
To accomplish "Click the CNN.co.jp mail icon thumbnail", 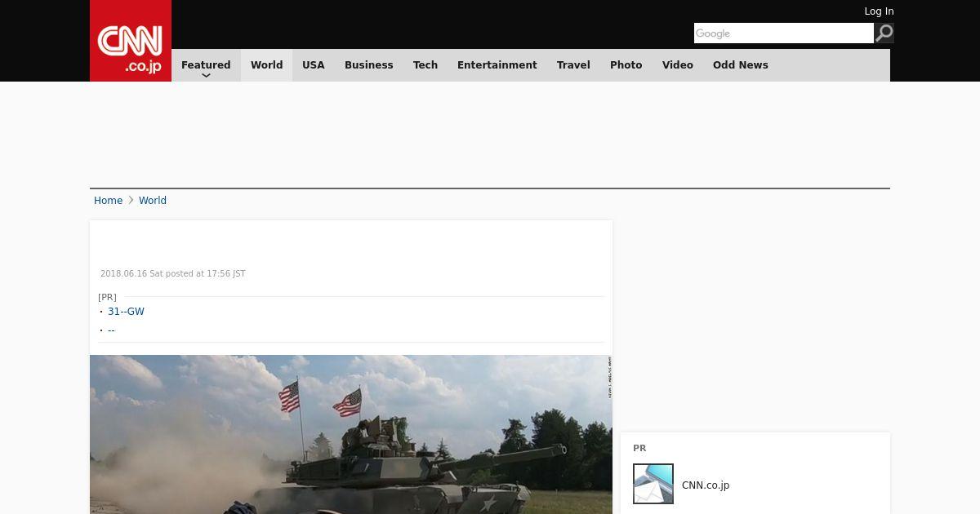I will [x=653, y=484].
